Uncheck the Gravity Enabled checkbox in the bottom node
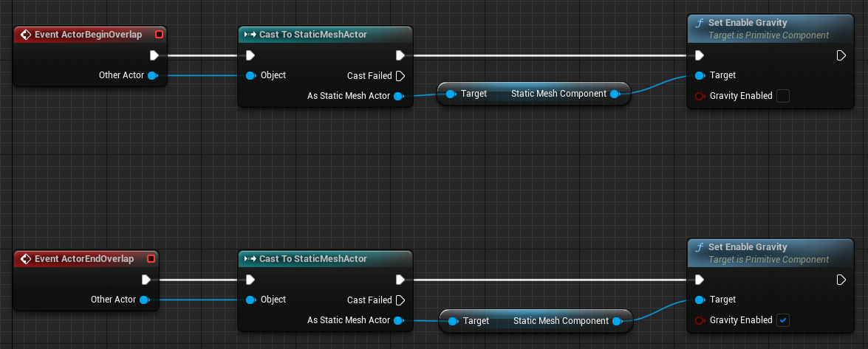This screenshot has height=349, width=868. [x=783, y=320]
